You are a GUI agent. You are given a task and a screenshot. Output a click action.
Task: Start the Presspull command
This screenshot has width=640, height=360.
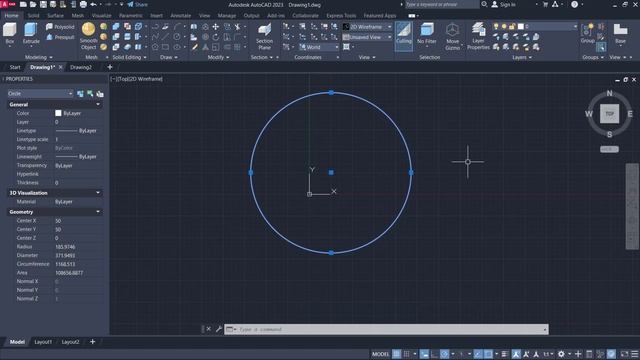coord(60,37)
